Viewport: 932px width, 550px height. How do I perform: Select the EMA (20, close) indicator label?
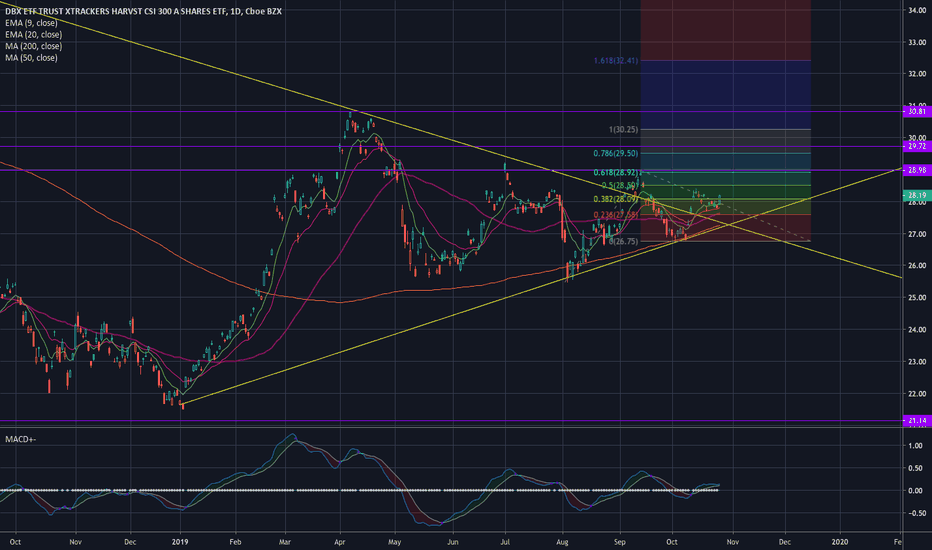pos(33,34)
